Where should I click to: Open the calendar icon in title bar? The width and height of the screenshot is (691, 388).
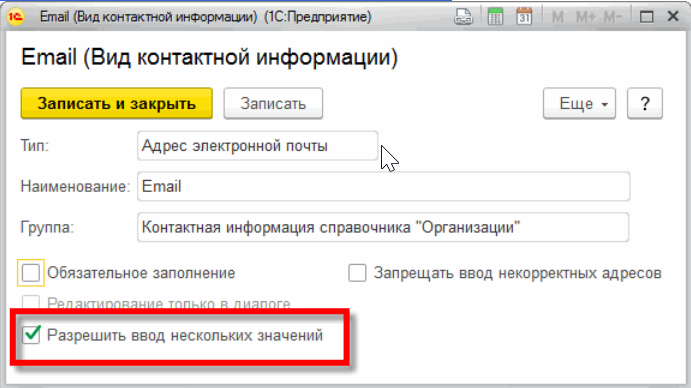click(524, 17)
